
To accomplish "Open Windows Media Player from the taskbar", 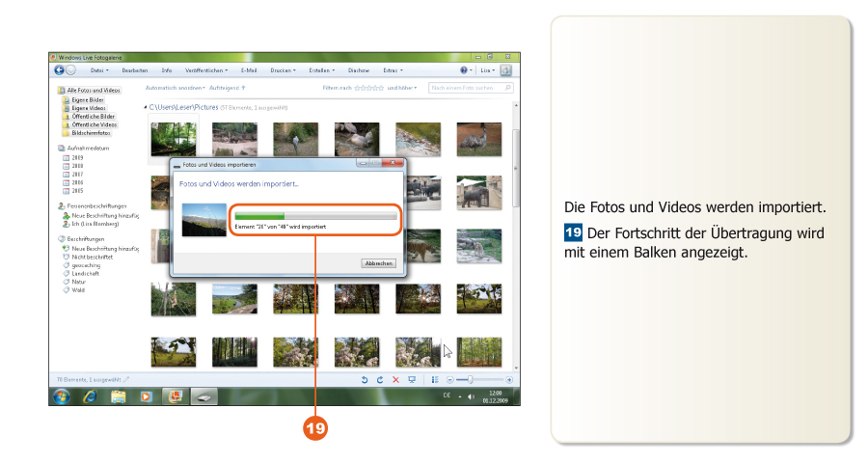I will pos(147,396).
